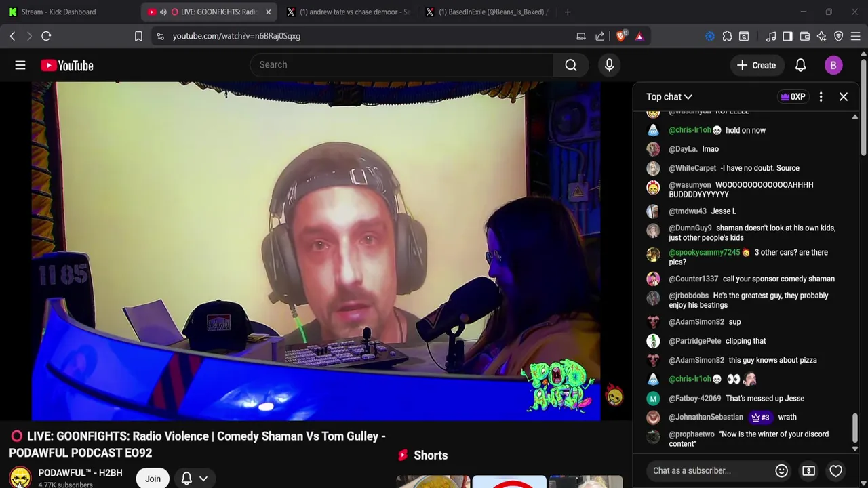Open PODAWFUL - H2BH channel name link
The height and width of the screenshot is (488, 868).
[x=80, y=473]
